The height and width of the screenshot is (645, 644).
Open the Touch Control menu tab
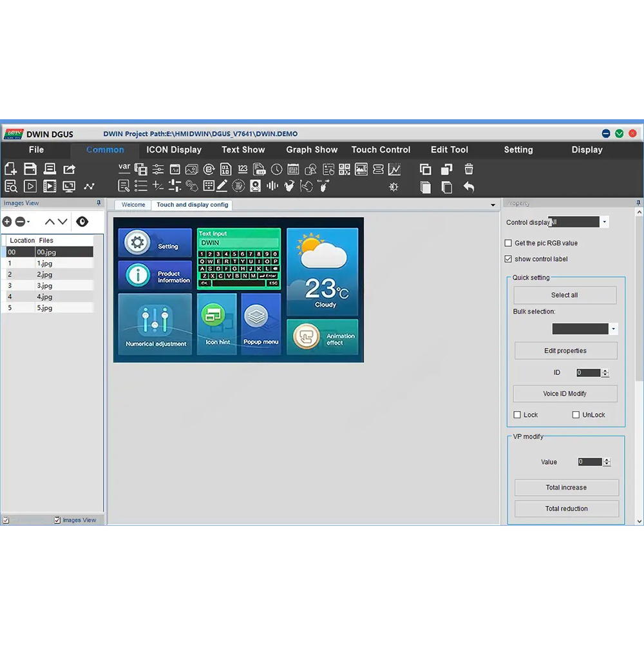[x=381, y=149]
